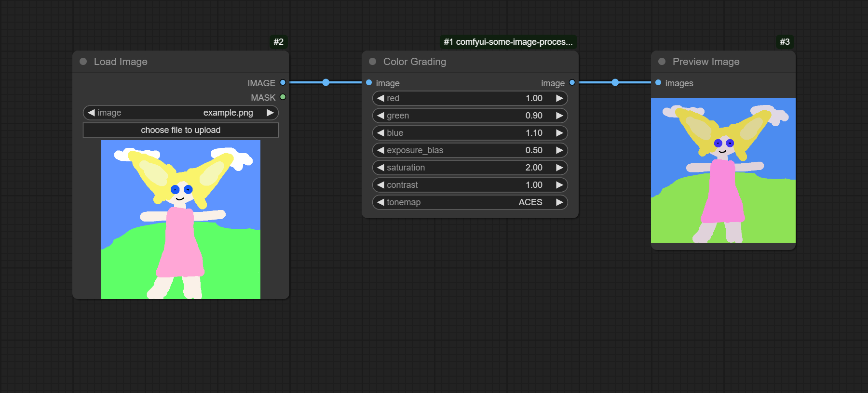Screen dimensions: 868x393
Task: Click the image output socket on Color Grading
Action: pyautogui.click(x=572, y=83)
